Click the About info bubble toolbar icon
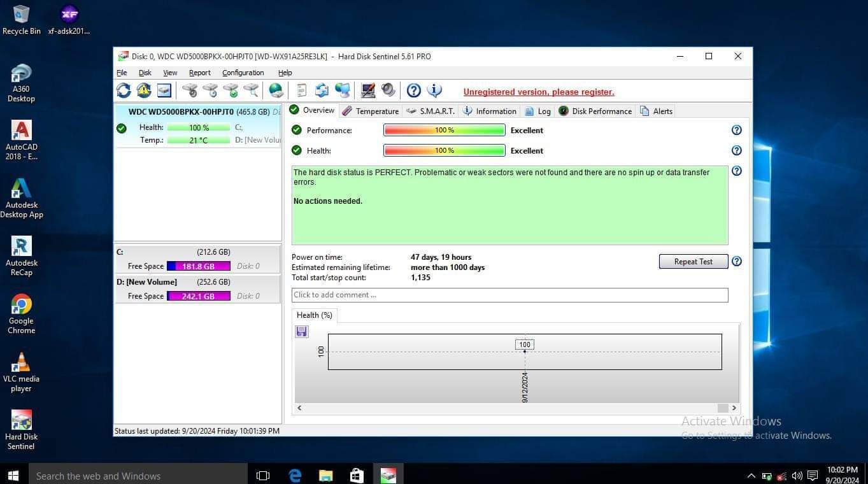This screenshot has height=484, width=868. tap(434, 90)
